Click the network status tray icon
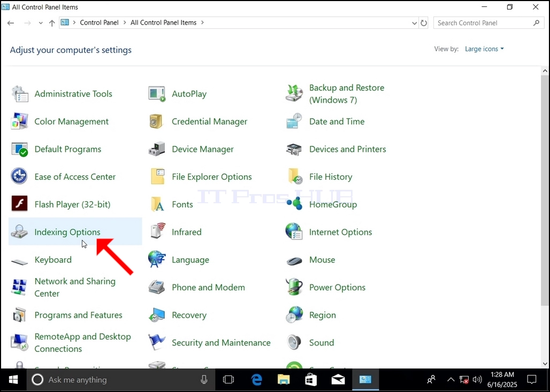The image size is (550, 392). click(x=464, y=380)
